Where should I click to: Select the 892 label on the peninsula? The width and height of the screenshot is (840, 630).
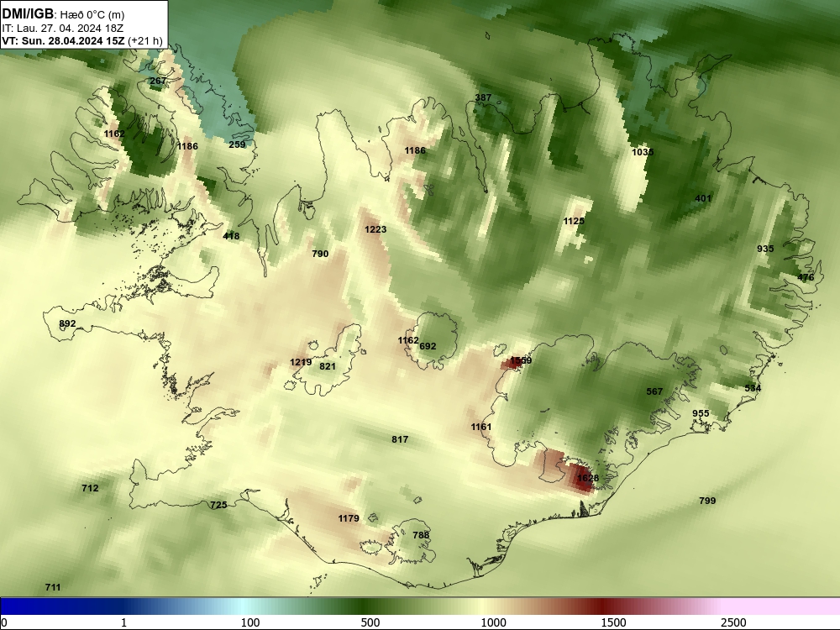(67, 324)
